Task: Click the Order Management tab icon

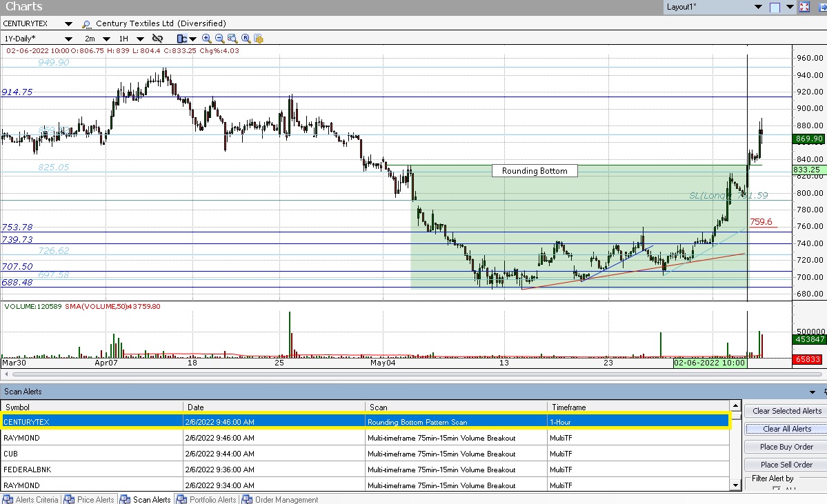Action: click(x=248, y=499)
